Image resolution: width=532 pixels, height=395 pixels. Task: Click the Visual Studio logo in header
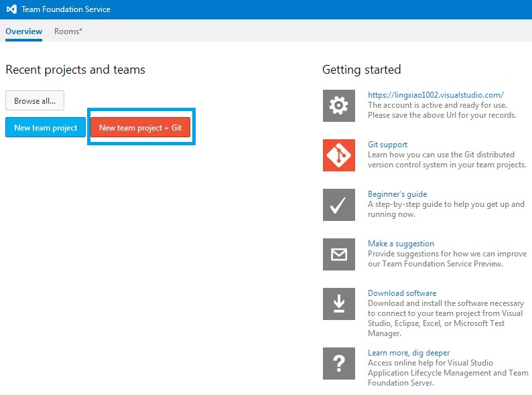11,9
